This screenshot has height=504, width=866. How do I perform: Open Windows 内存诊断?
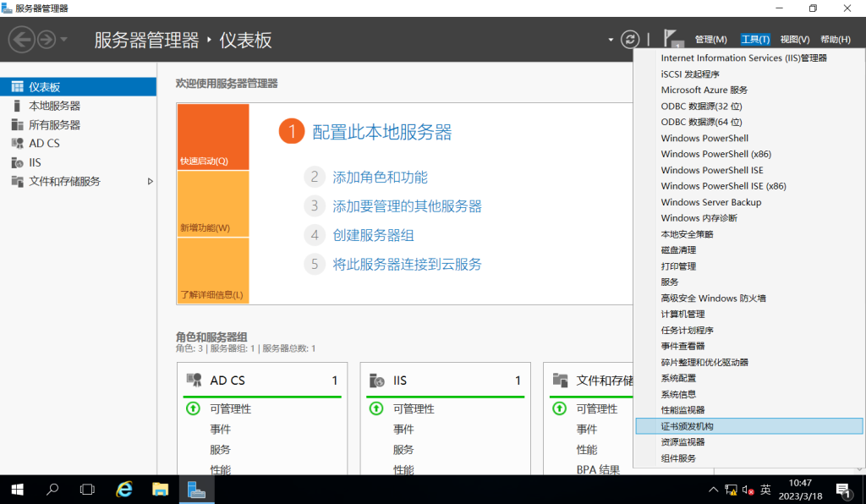pyautogui.click(x=749, y=218)
